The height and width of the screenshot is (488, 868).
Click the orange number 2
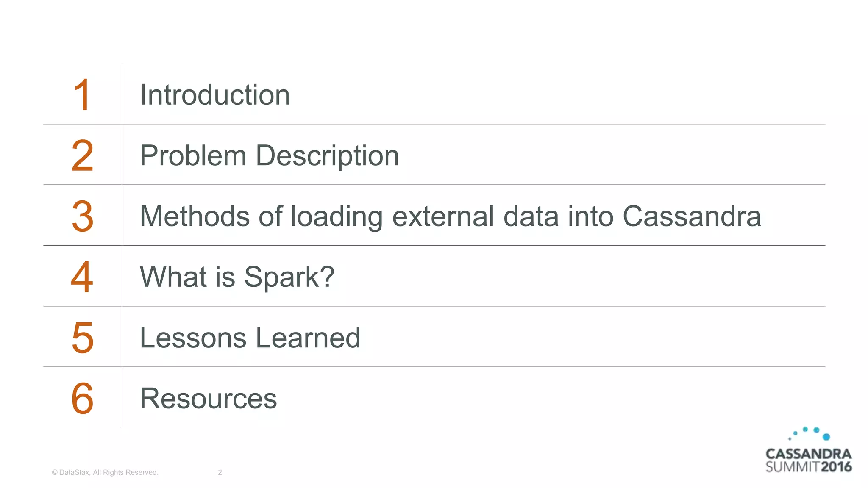tap(82, 156)
